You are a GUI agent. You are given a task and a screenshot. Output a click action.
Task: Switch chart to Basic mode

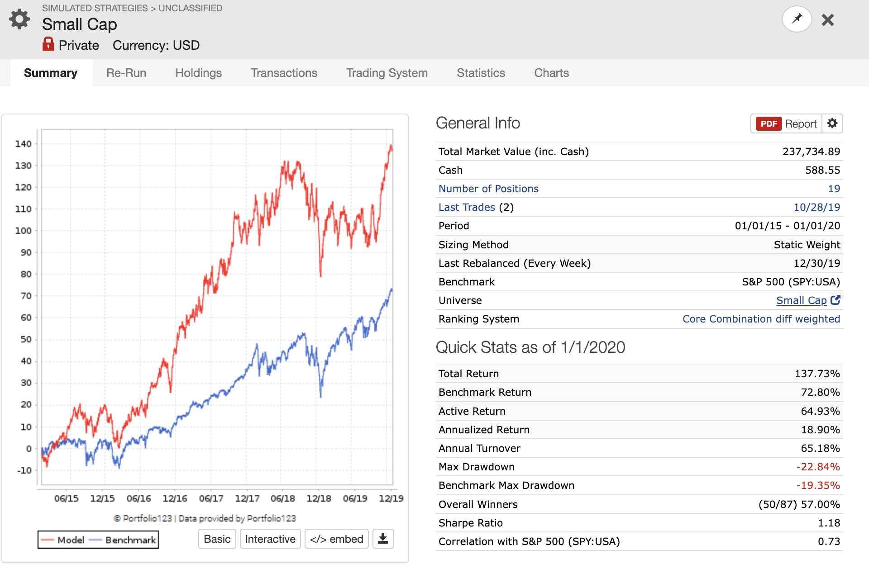[217, 539]
